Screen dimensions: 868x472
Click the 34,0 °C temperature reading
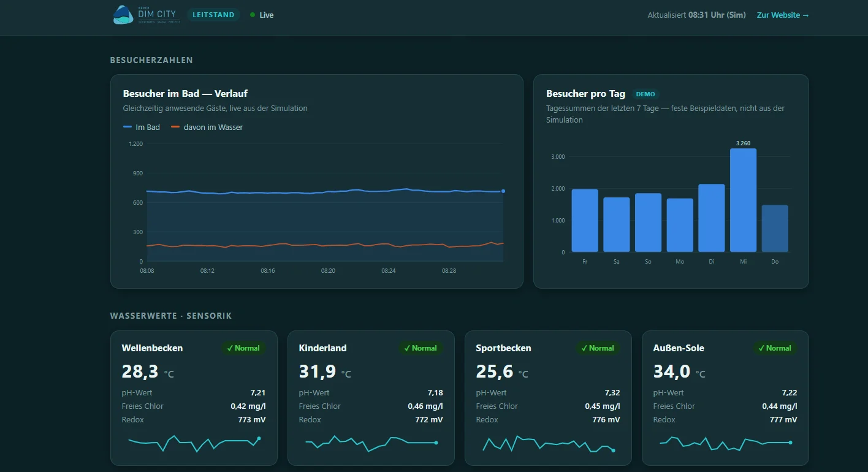tap(679, 371)
